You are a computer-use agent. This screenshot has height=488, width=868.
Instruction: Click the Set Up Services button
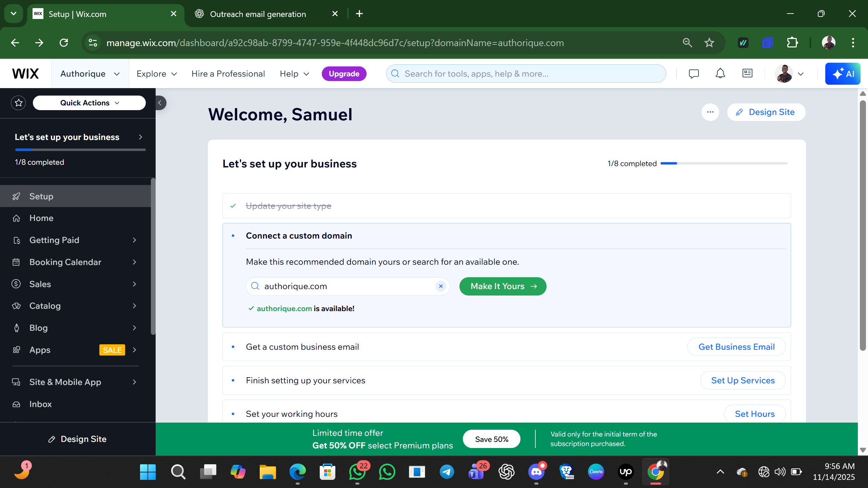click(743, 380)
